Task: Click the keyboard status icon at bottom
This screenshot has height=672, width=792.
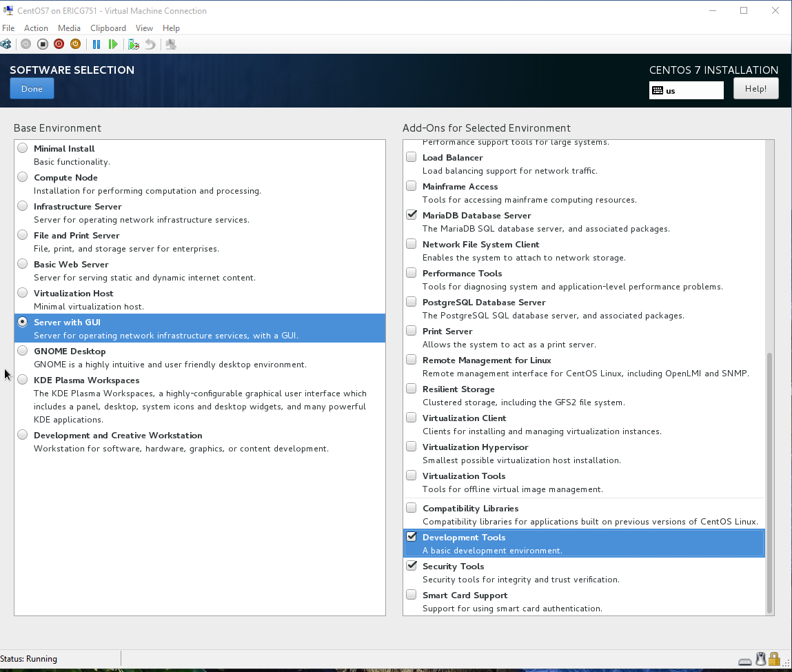Action: tap(744, 662)
